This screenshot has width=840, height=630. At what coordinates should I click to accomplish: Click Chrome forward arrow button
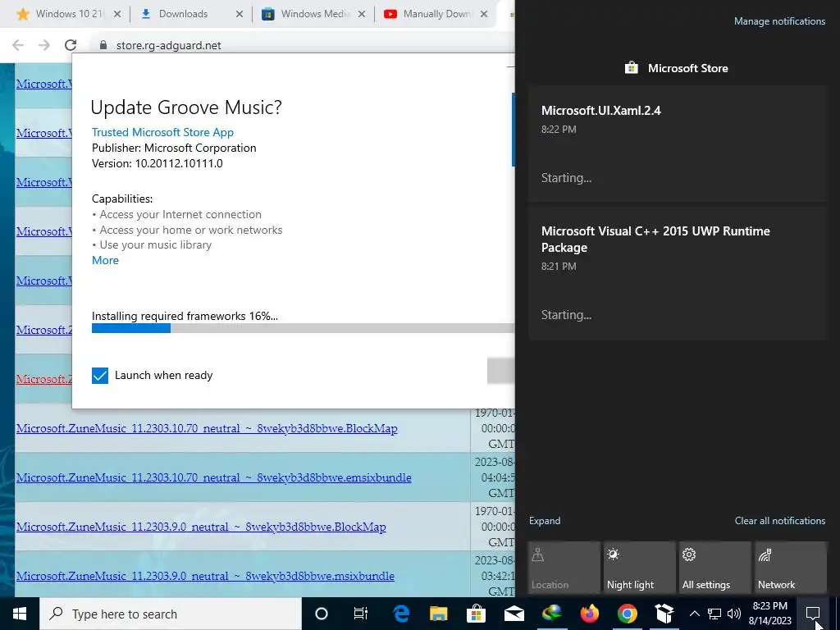pyautogui.click(x=44, y=45)
